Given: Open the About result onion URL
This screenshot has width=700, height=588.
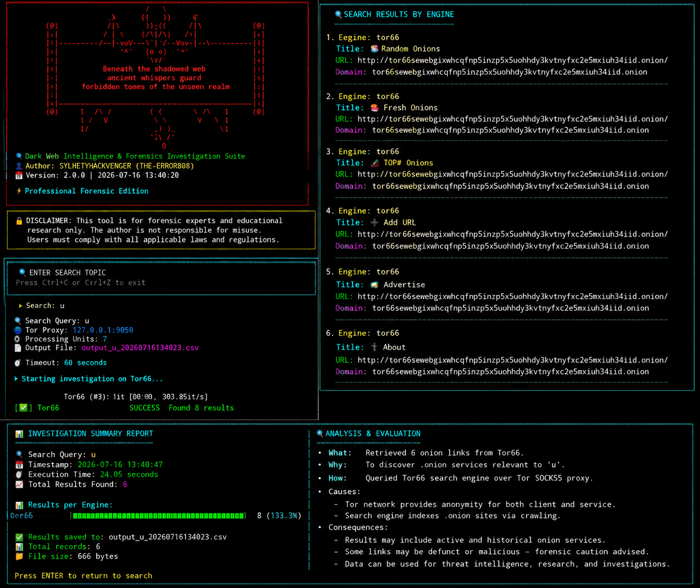Looking at the screenshot, I should click(x=513, y=360).
